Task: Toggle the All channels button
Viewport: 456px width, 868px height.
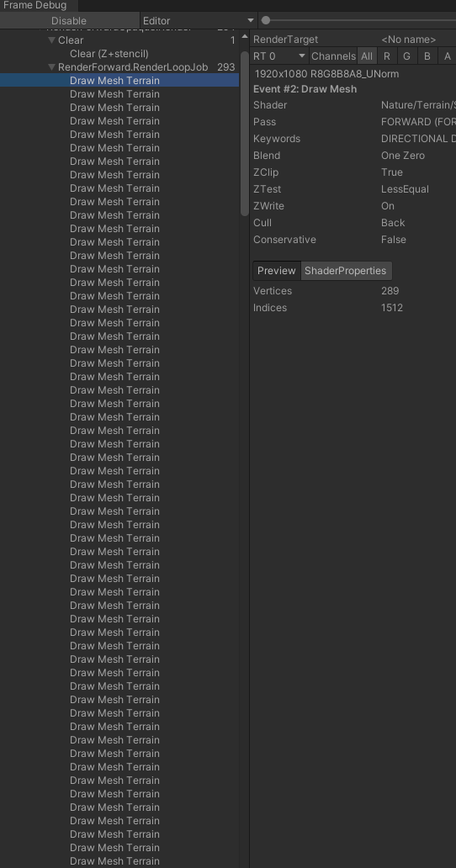Action: point(367,56)
